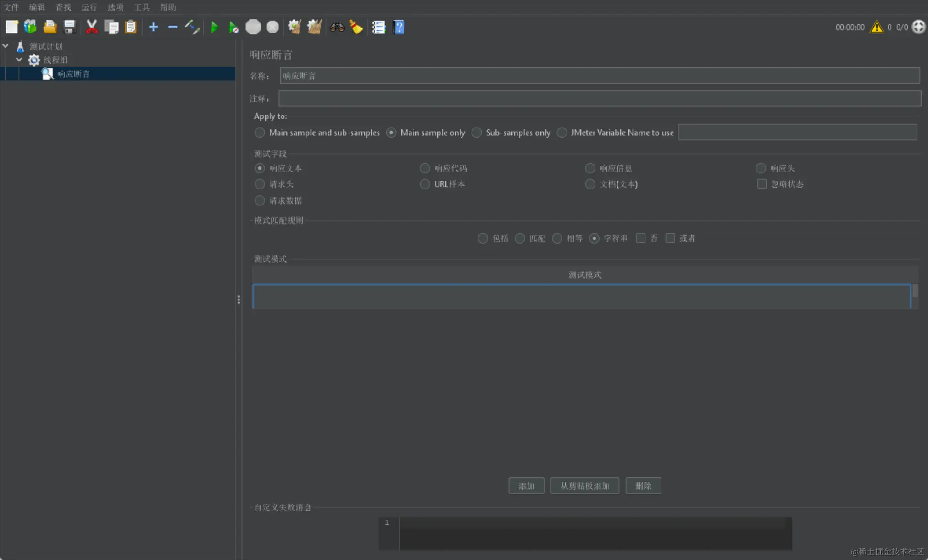The width and height of the screenshot is (928, 560).
Task: Collapse the 测试计划 tree node
Action: [x=6, y=46]
